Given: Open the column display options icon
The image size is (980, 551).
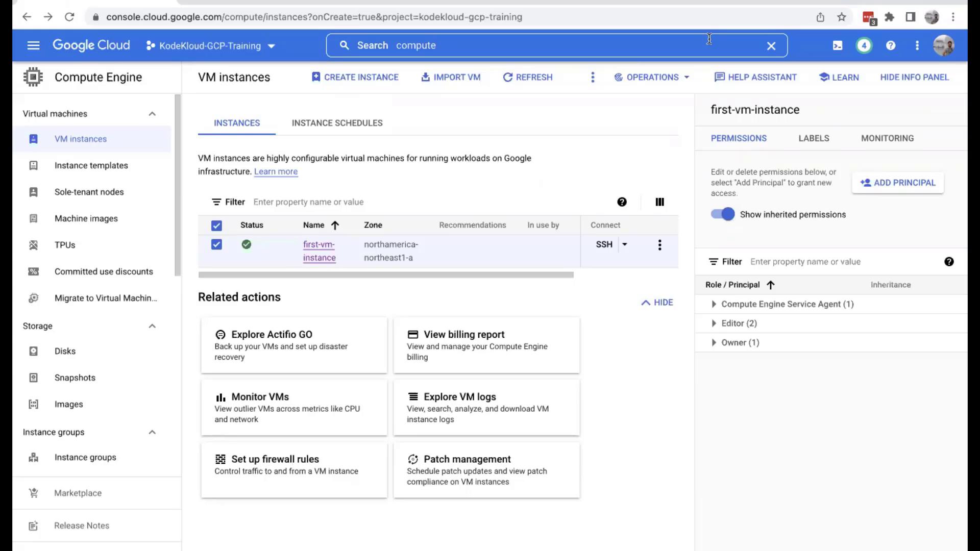Looking at the screenshot, I should (659, 202).
